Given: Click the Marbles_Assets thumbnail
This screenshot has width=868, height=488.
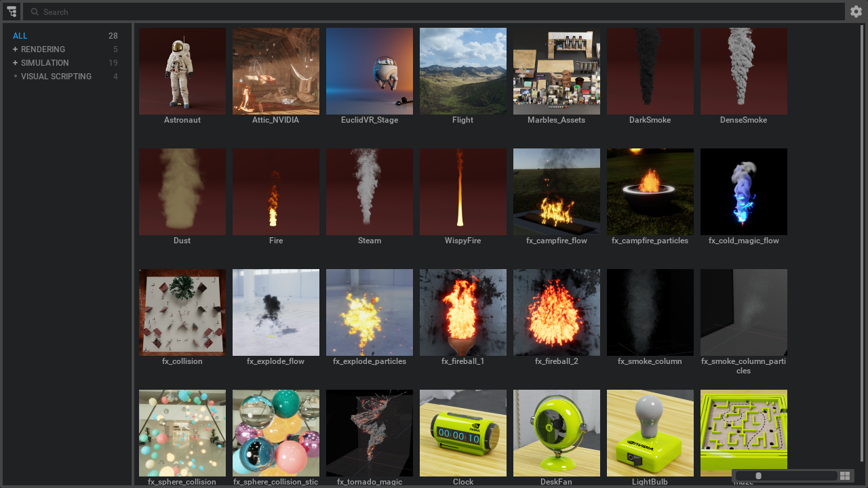Looking at the screenshot, I should pos(557,71).
